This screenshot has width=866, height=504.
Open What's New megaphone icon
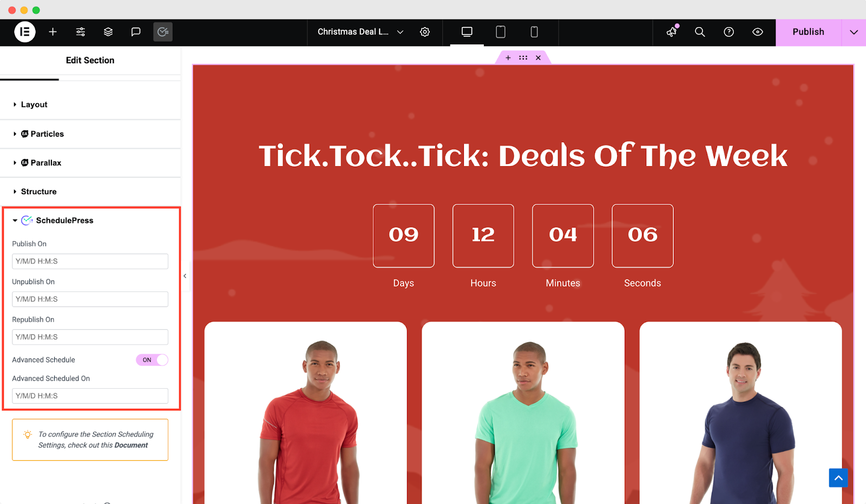(672, 32)
